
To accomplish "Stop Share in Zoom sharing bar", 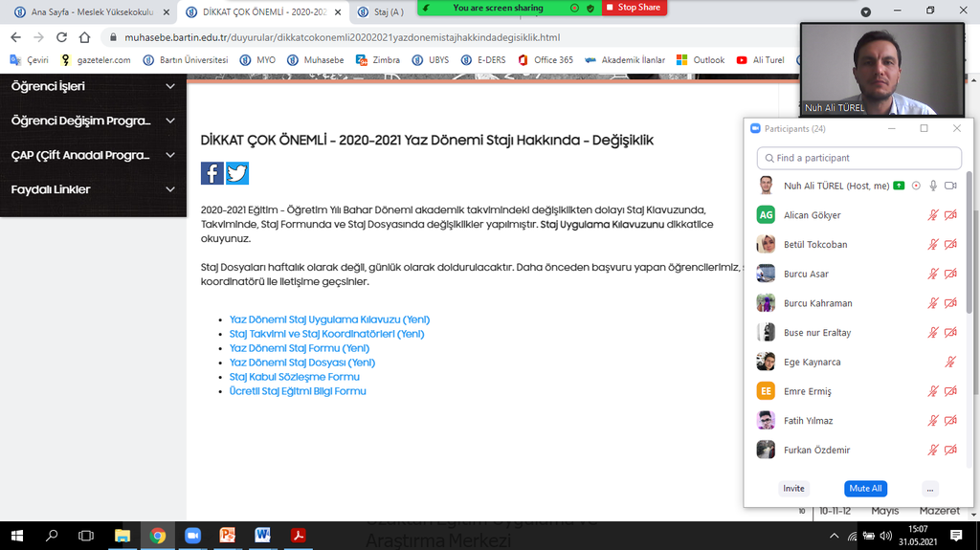I will (634, 8).
